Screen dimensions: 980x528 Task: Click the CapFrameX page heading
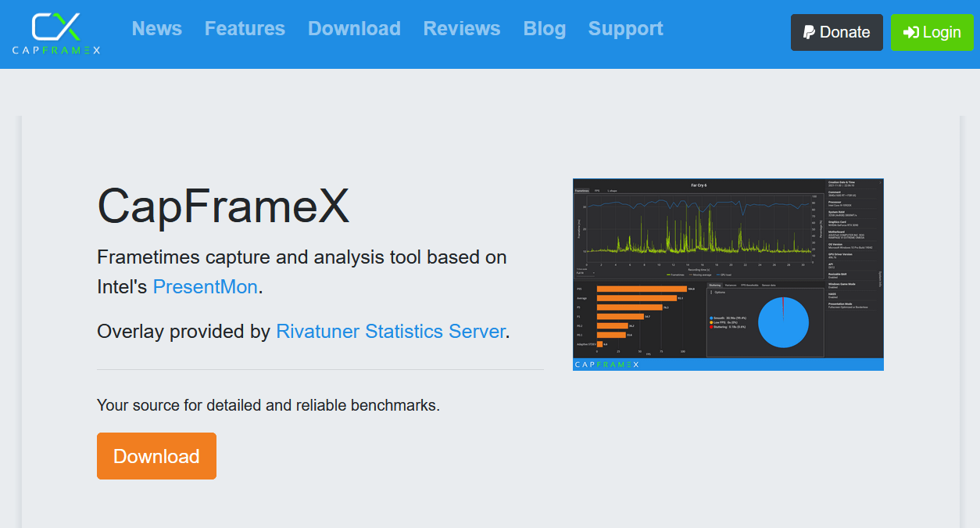click(223, 207)
